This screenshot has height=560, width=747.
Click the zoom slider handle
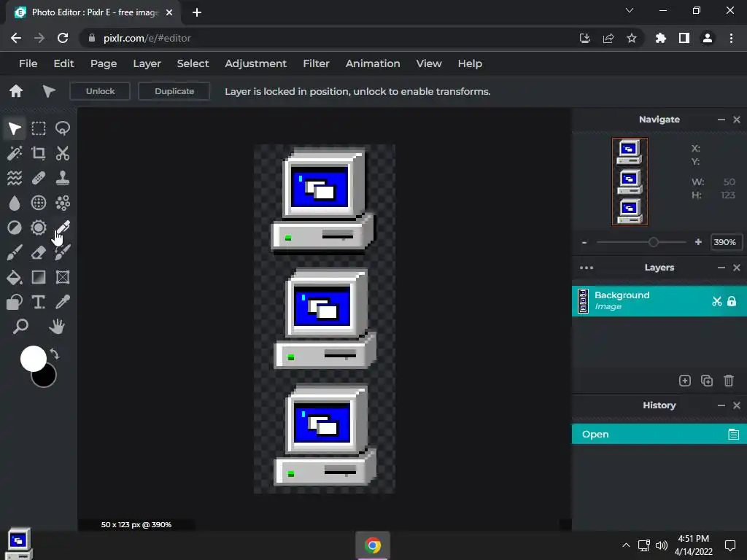point(653,242)
